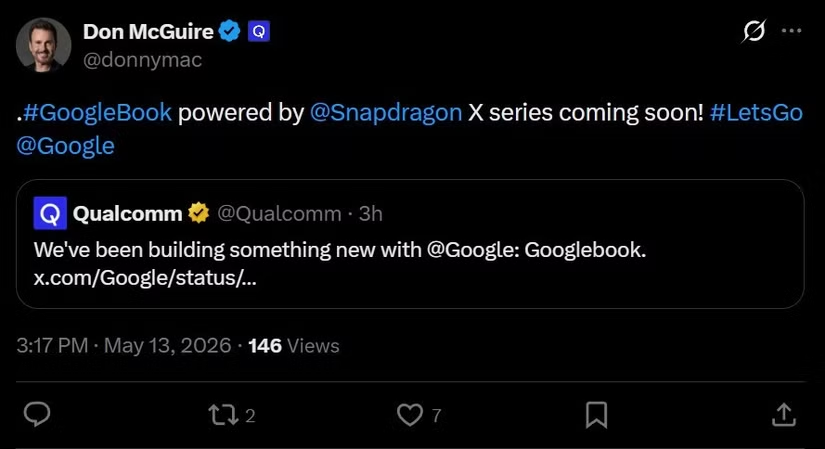Click the Qualcomm affiliation badge by name
Viewport: 825px width, 449px height.
click(x=258, y=32)
